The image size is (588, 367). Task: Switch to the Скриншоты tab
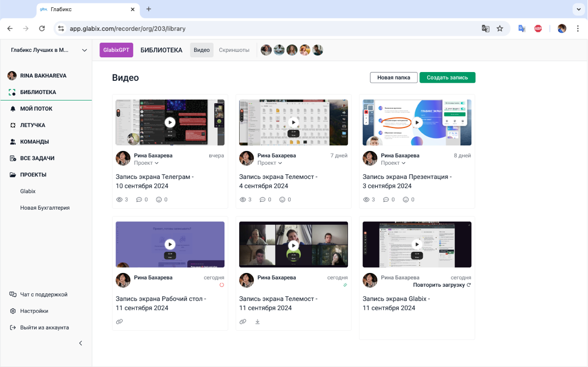234,50
